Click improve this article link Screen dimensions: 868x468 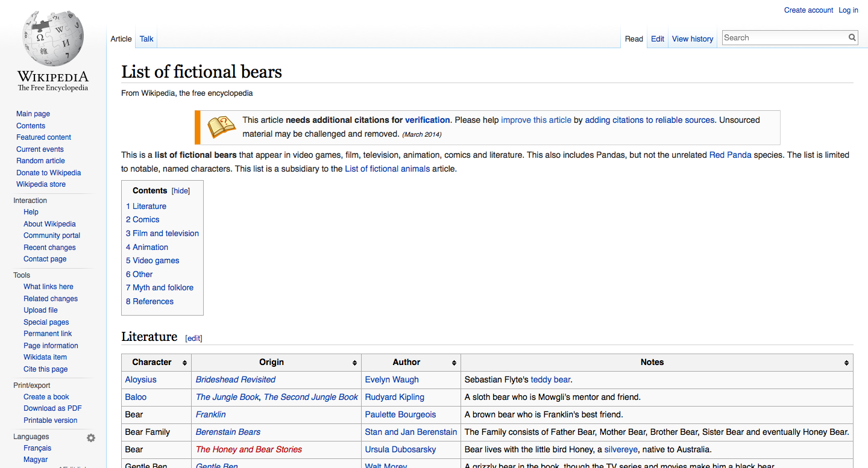[536, 120]
